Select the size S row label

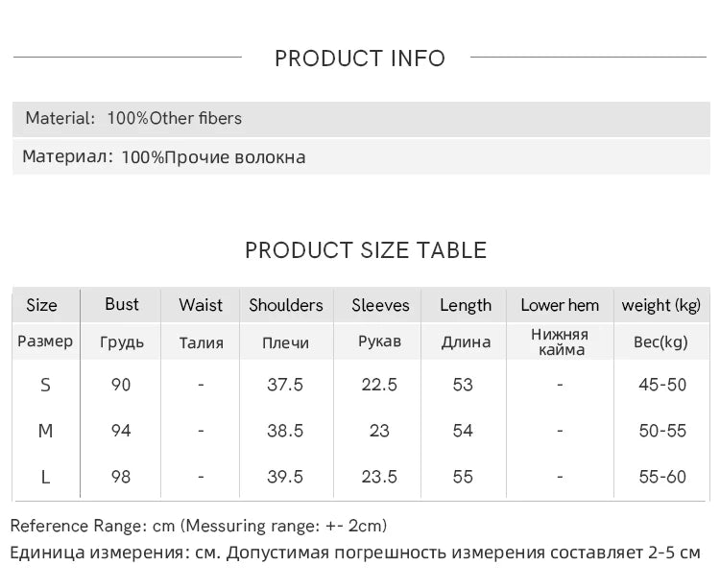coord(45,385)
